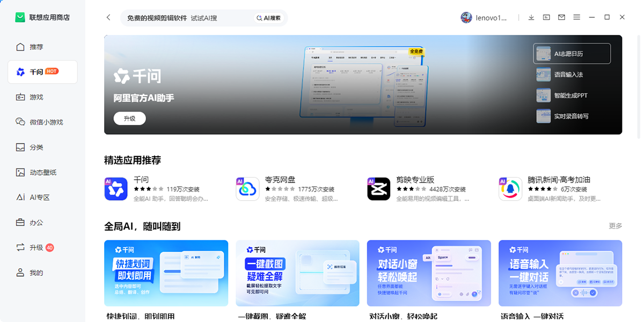This screenshot has height=322, width=644.
Task: Open the 对话小窗 轻松唤起 card
Action: 429,273
